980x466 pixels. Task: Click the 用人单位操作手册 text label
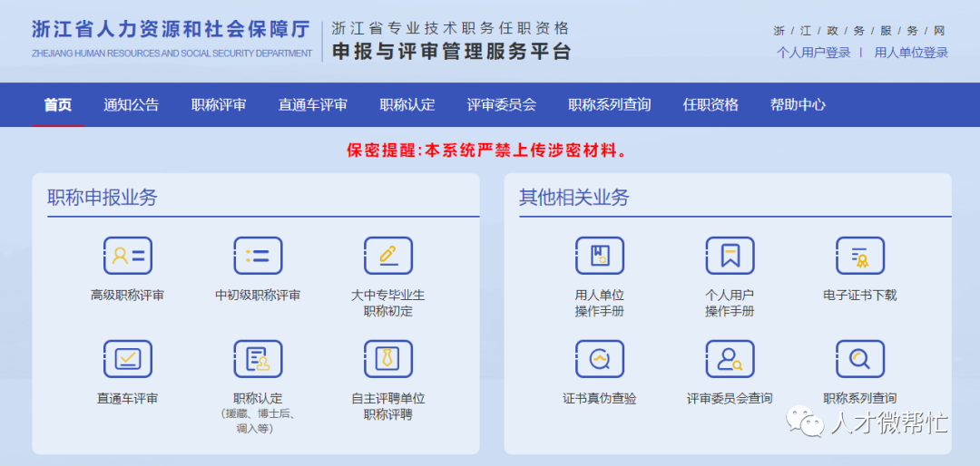coord(600,303)
